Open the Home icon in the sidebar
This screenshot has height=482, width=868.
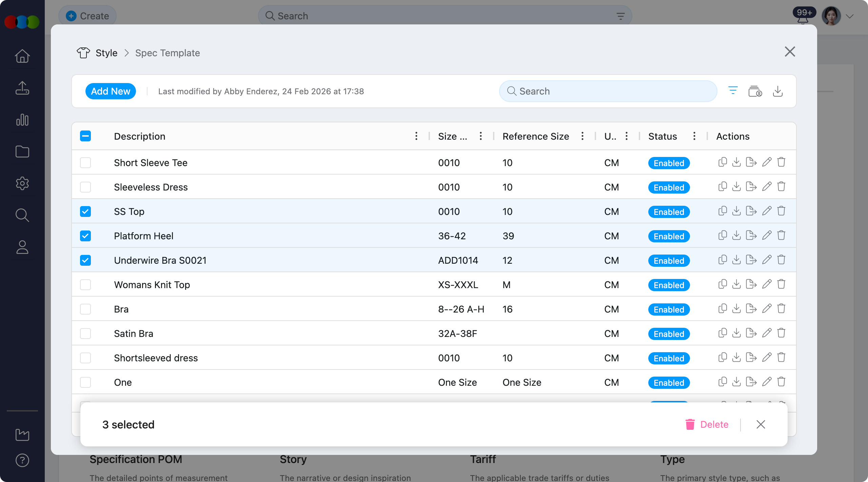[x=22, y=56]
